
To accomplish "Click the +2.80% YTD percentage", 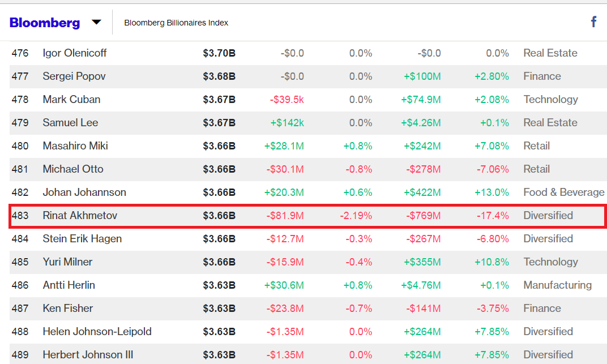I will 491,76.
